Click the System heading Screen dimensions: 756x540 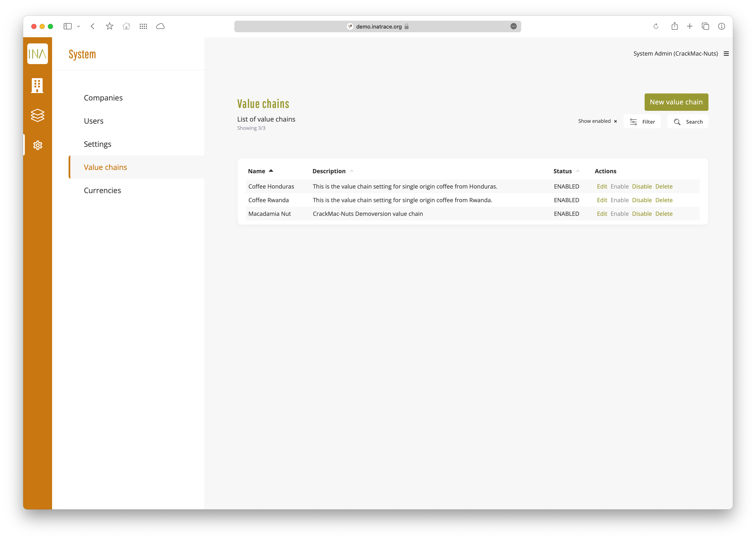[82, 54]
